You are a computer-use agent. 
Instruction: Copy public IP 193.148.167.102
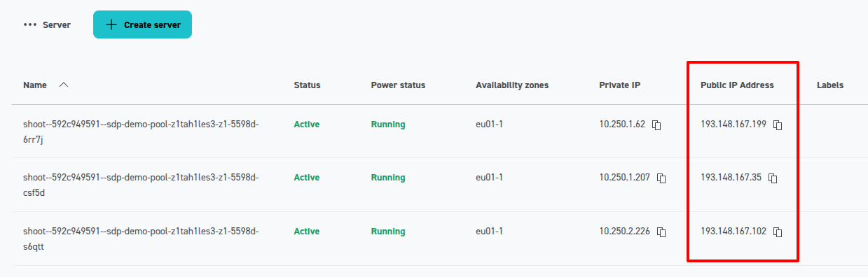click(x=778, y=232)
